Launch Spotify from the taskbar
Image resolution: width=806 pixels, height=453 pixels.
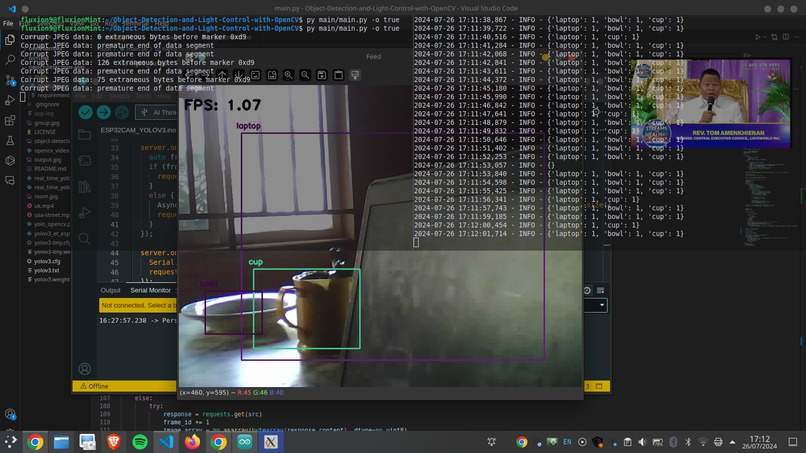point(140,442)
